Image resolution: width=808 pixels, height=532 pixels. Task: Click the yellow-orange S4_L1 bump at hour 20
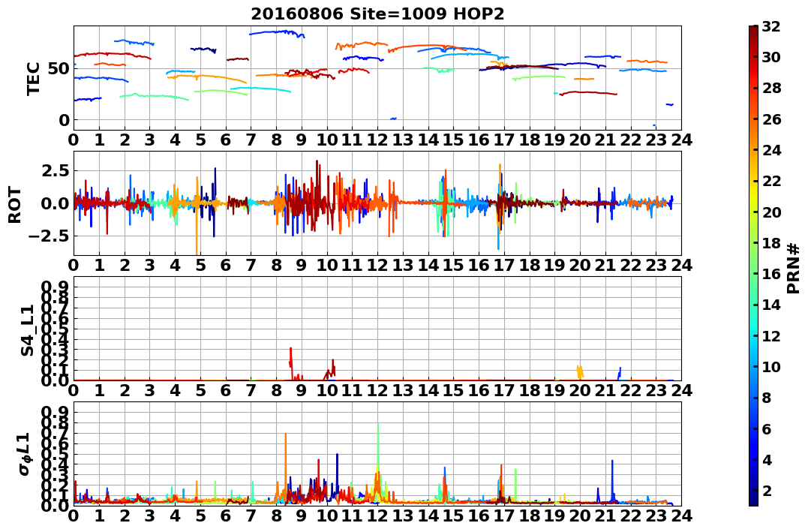pos(580,372)
